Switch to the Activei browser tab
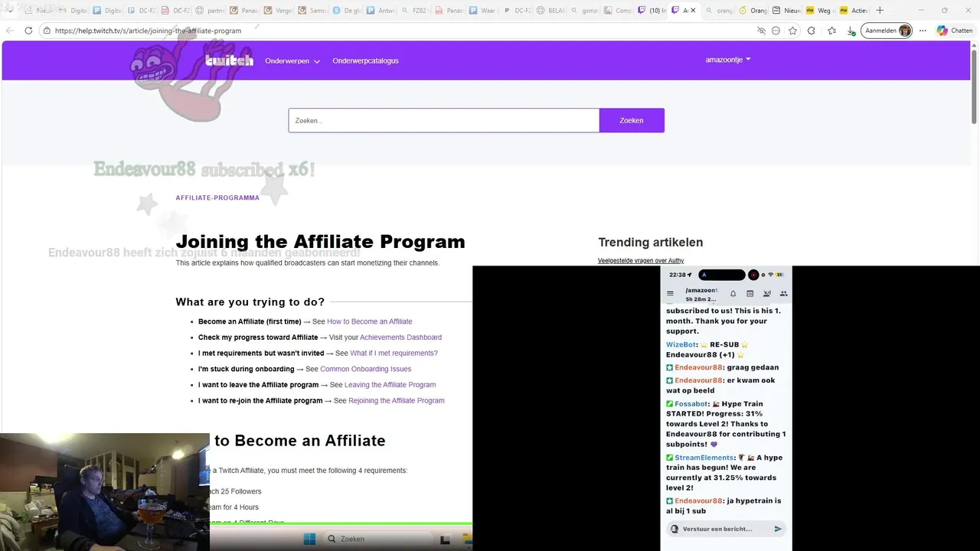Image resolution: width=980 pixels, height=551 pixels. (x=853, y=10)
